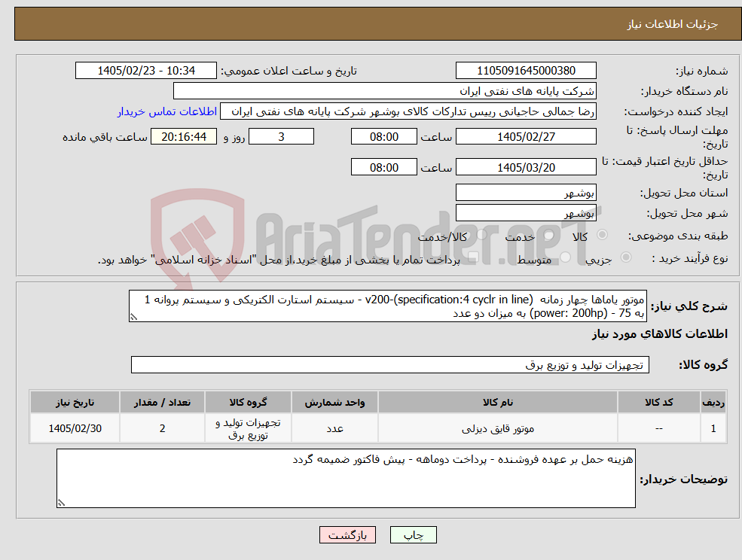Click the unit cell عدد

coord(334,428)
